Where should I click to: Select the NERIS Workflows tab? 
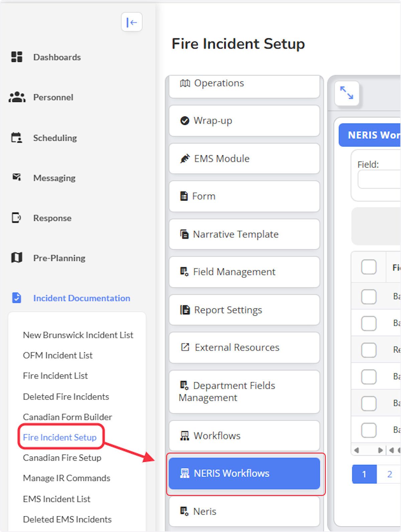tap(244, 473)
